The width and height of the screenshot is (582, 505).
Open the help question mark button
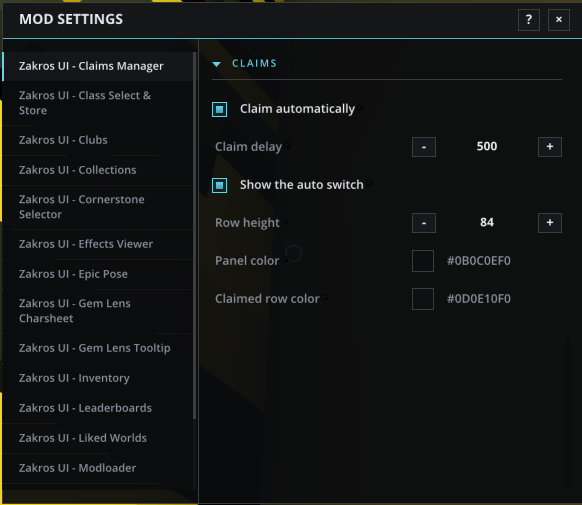pos(529,20)
